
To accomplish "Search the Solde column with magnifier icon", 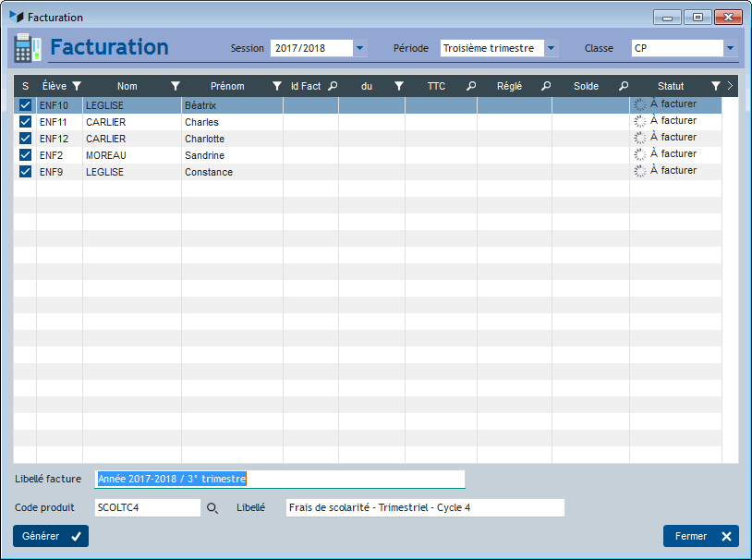I will (624, 86).
